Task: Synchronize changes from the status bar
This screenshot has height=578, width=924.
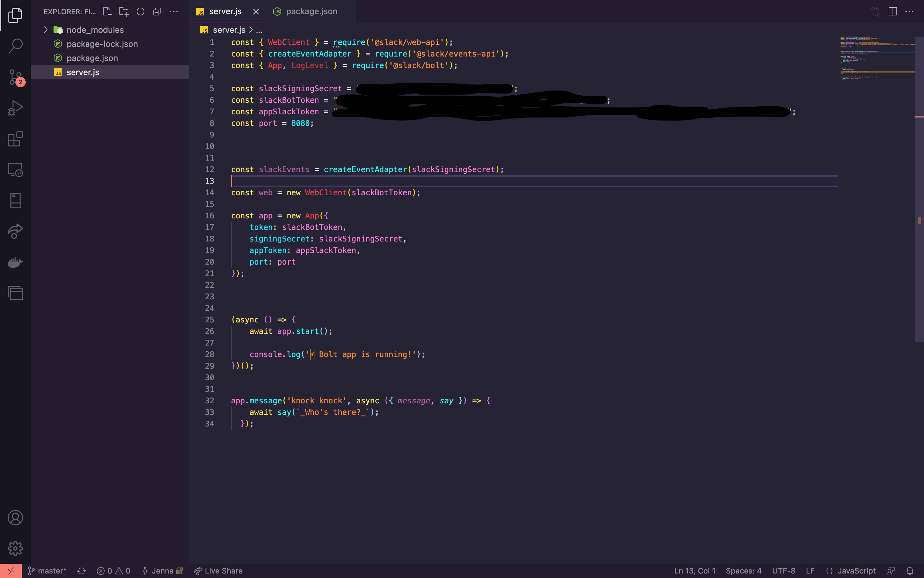Action: pos(81,571)
